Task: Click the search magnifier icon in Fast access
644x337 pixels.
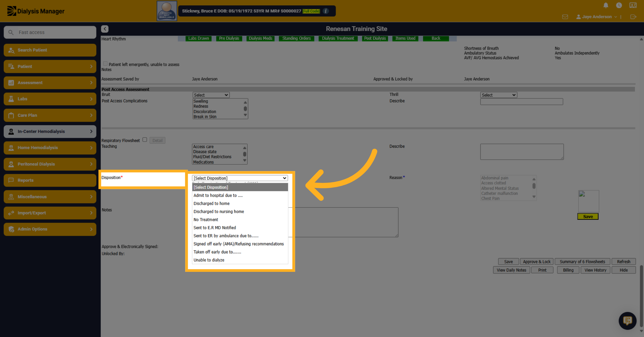Action: [11, 32]
